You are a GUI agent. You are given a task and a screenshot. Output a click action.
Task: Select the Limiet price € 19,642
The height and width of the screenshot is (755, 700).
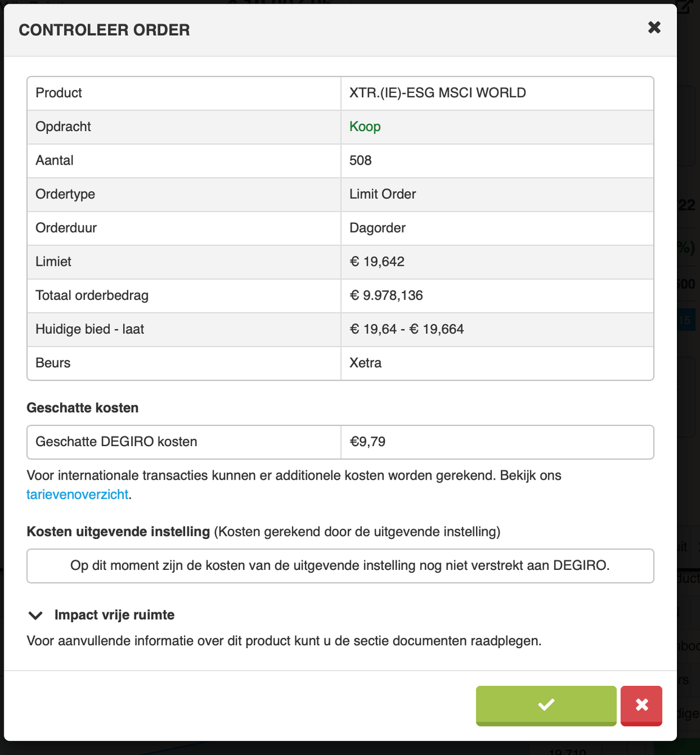pos(377,262)
